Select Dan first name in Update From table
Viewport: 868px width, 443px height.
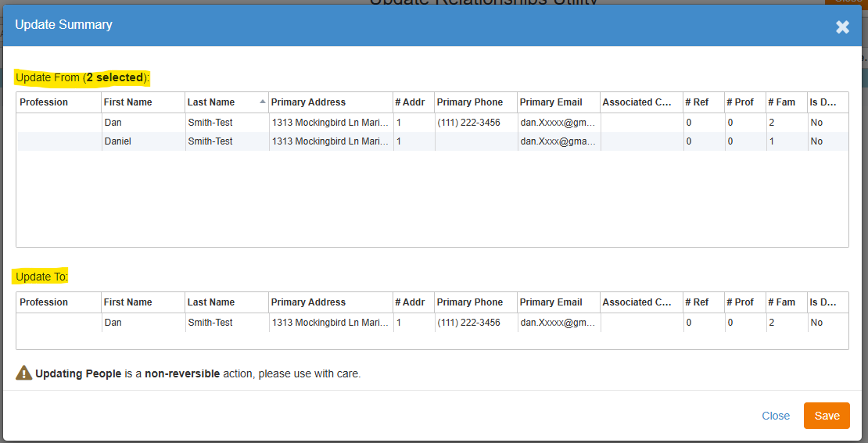[143, 123]
